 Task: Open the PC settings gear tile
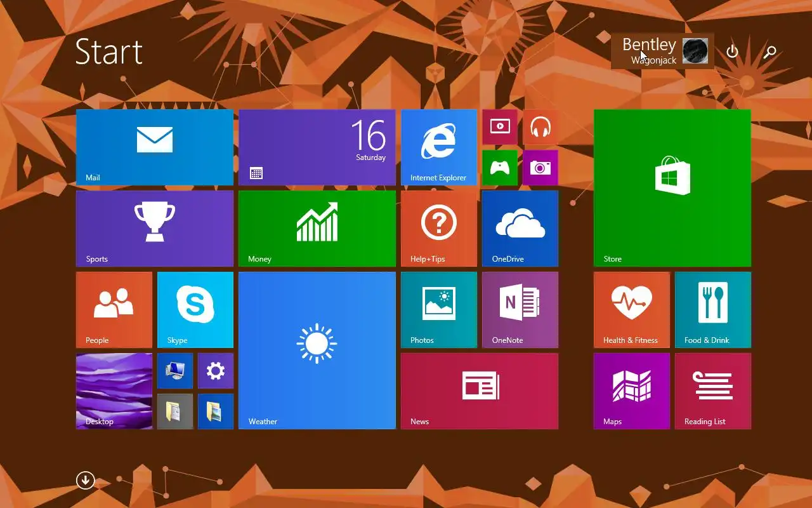[216, 371]
